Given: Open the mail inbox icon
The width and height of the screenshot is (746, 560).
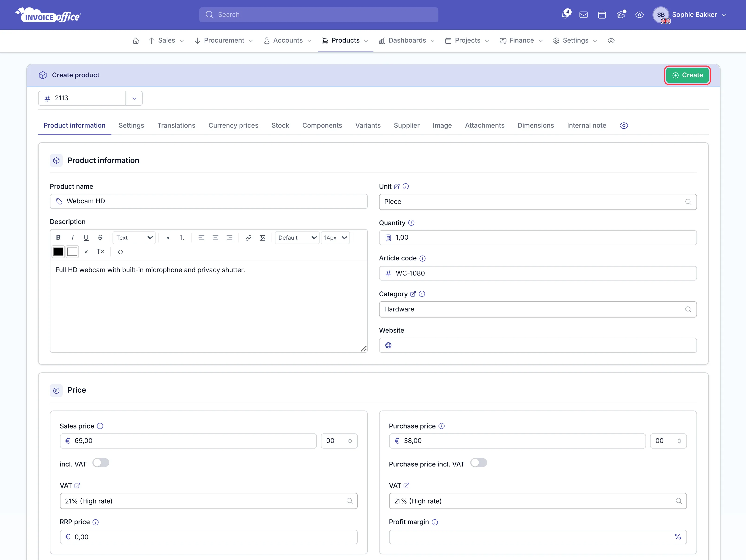Looking at the screenshot, I should coord(584,15).
